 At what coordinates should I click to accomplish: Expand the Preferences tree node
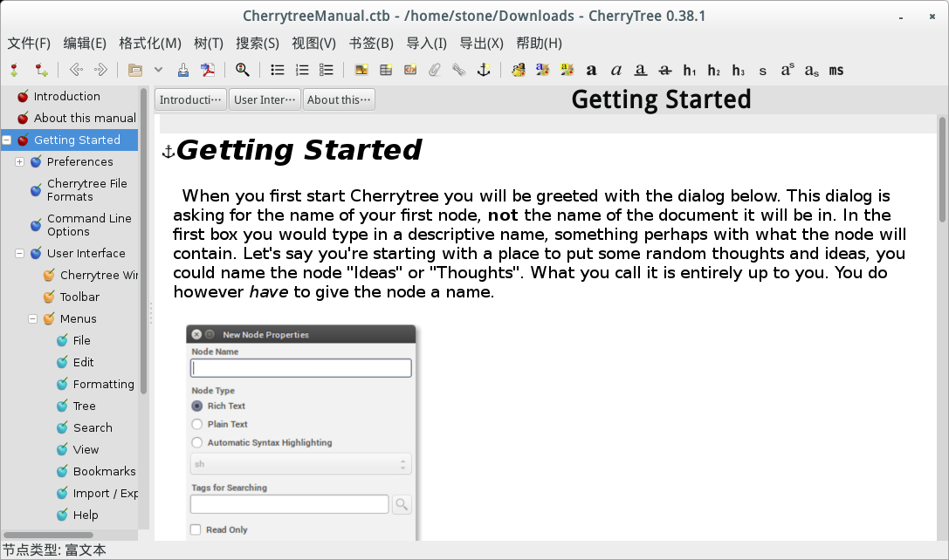click(19, 162)
